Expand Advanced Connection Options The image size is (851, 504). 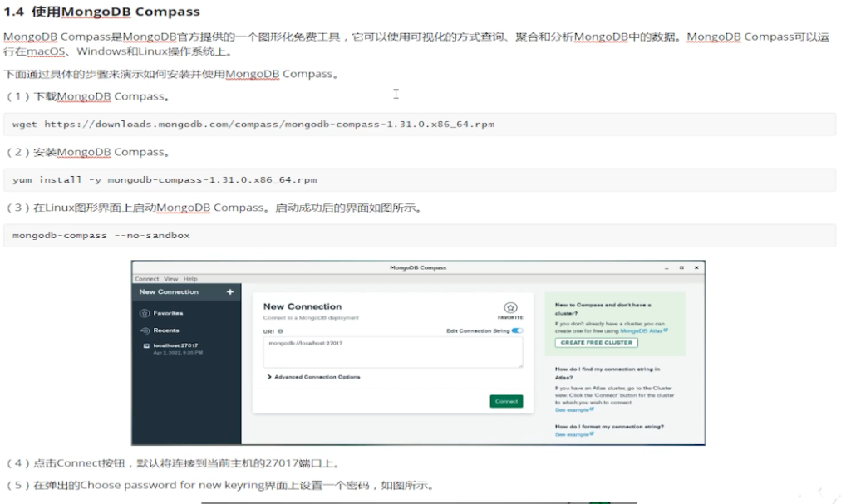pos(313,377)
